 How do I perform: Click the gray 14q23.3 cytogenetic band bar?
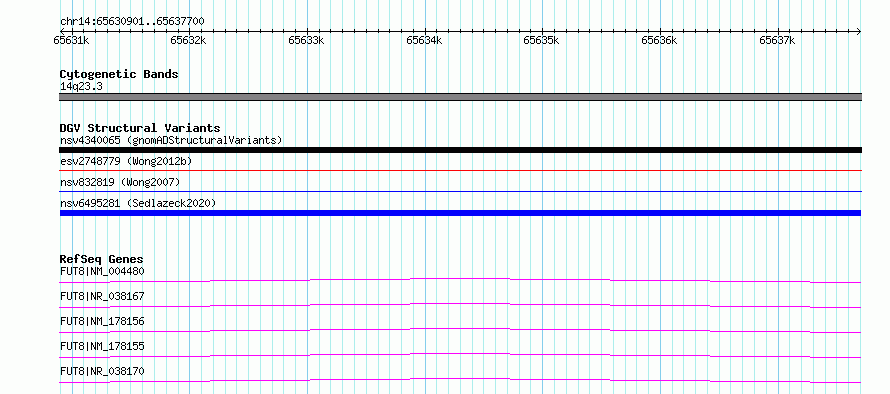460,97
